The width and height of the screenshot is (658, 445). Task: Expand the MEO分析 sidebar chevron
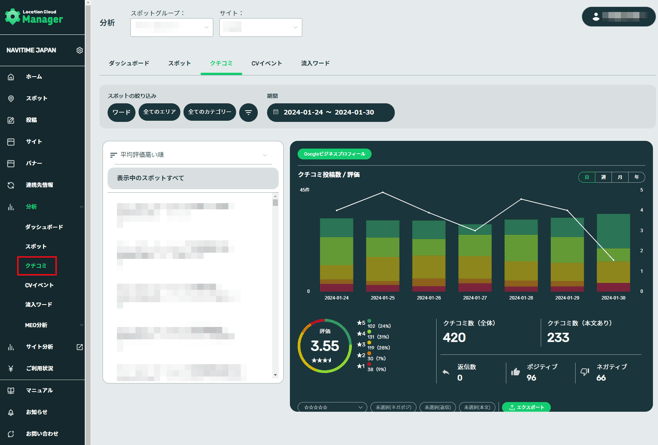[x=81, y=325]
